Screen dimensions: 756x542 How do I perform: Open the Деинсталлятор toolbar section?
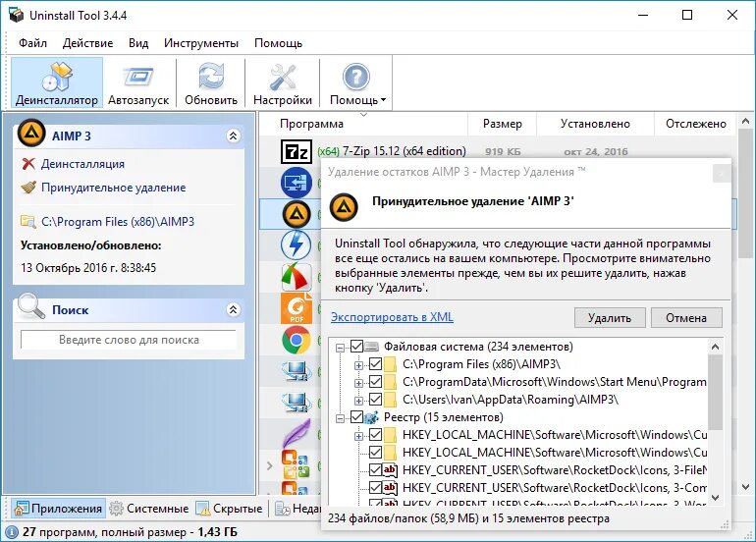tap(57, 82)
